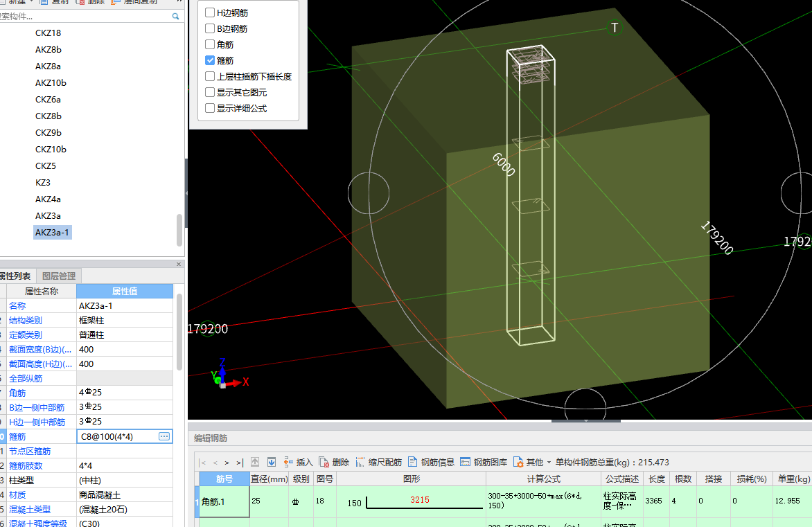
Task: Click the red 3215 dimension in 图形 cell
Action: coord(419,499)
